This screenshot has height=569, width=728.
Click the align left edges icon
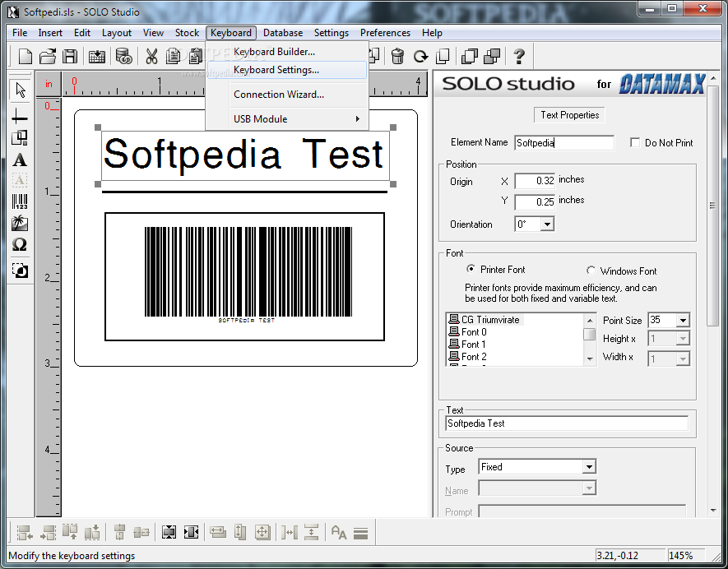tap(25, 532)
